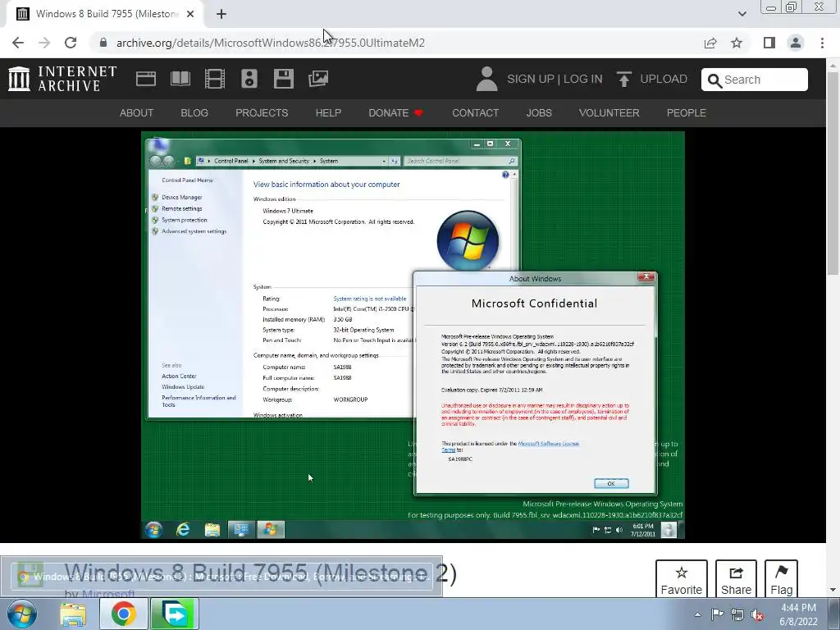Click the muted volume tray icon
This screenshot has height=630, width=840.
[x=757, y=614]
